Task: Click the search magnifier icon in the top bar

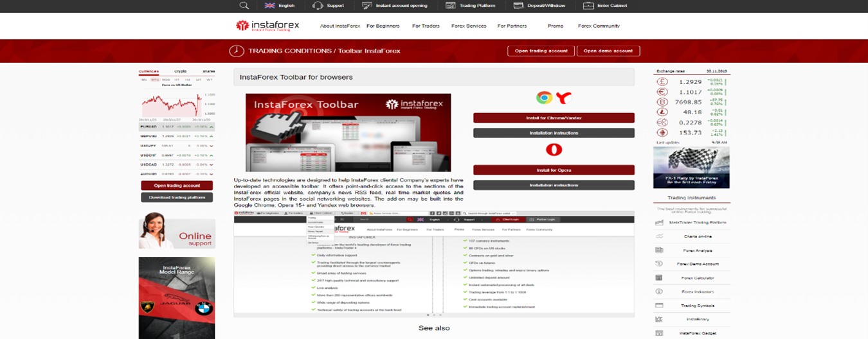Action: click(244, 5)
